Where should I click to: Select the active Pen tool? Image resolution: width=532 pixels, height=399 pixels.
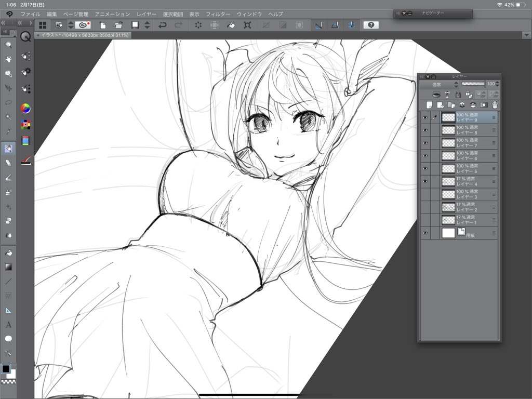(8, 148)
